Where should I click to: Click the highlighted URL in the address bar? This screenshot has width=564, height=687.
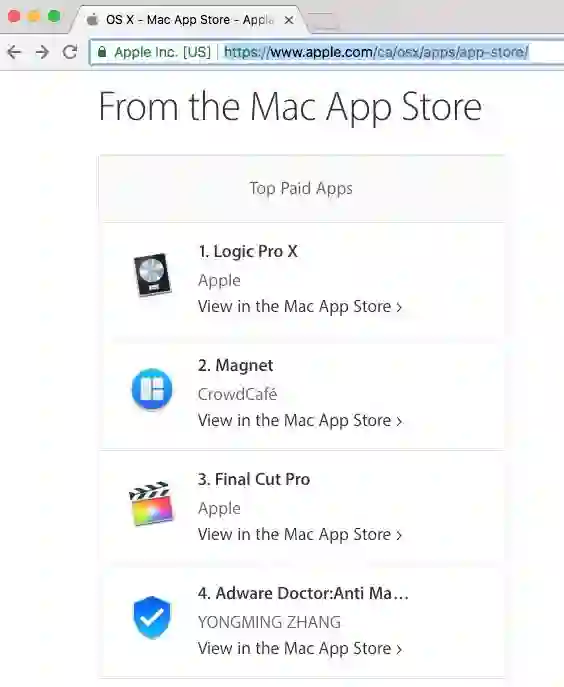click(376, 52)
